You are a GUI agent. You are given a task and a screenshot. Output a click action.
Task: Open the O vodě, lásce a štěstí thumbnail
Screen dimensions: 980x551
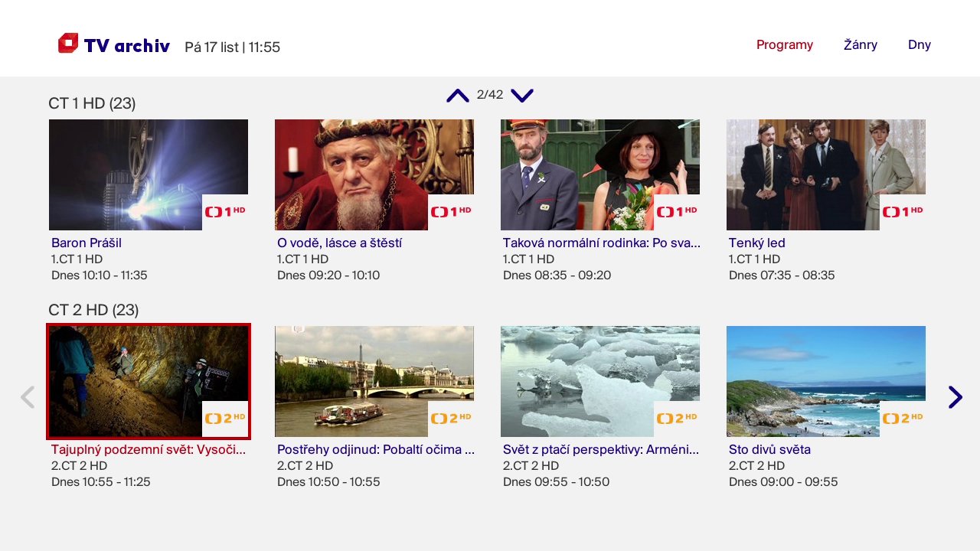(374, 174)
